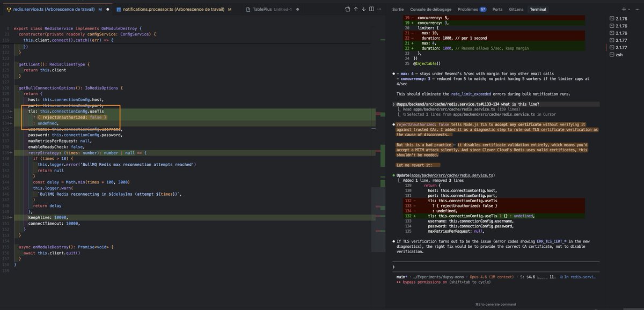This screenshot has height=310, width=644.
Task: Go to previous change arrow
Action: coord(356,9)
